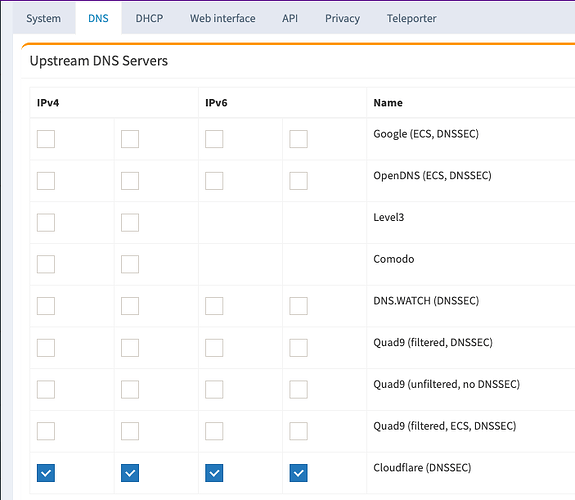
Task: Enable first IPv6 checkbox for DNS.WATCH
Action: pos(214,306)
